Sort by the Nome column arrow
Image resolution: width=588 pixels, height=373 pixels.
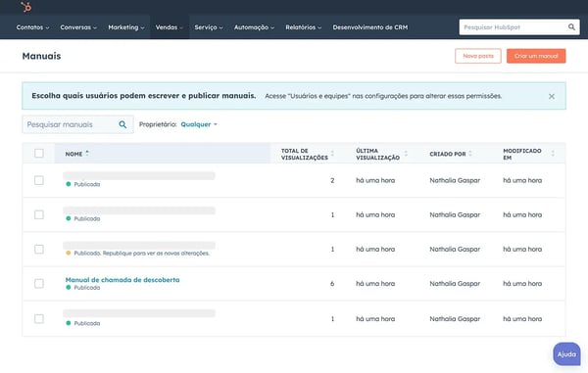(87, 153)
